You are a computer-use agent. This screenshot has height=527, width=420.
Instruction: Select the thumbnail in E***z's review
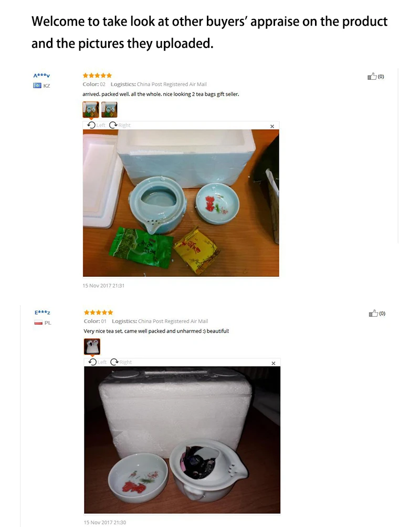pos(92,346)
